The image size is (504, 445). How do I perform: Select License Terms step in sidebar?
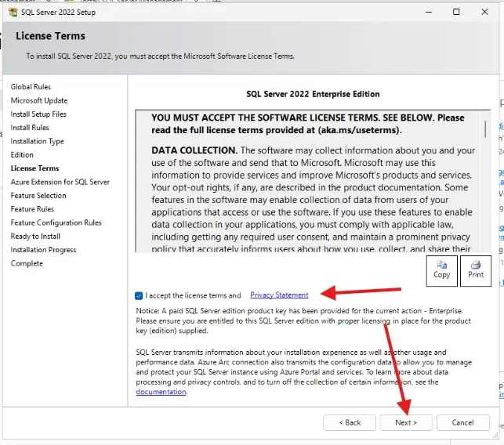34,168
